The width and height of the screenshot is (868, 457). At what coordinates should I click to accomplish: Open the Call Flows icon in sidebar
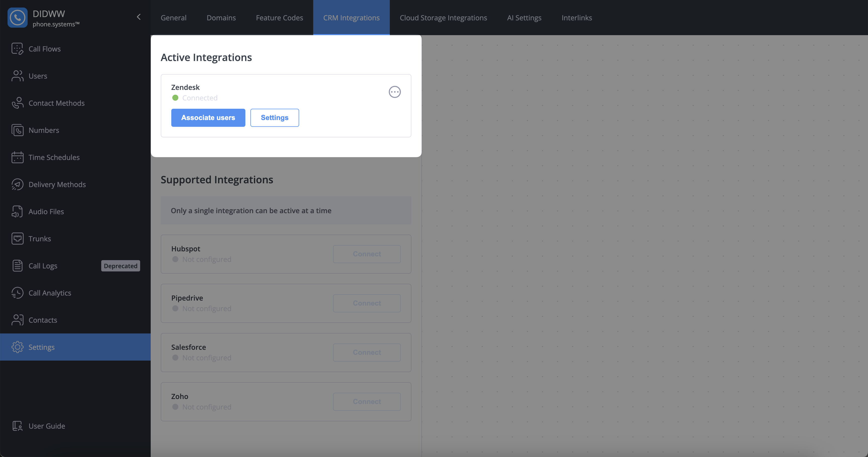point(17,49)
